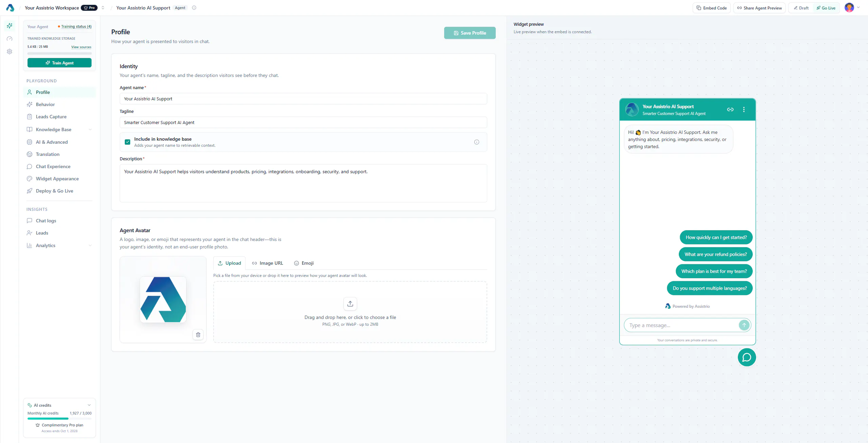Click the Save Profile button

pyautogui.click(x=470, y=33)
